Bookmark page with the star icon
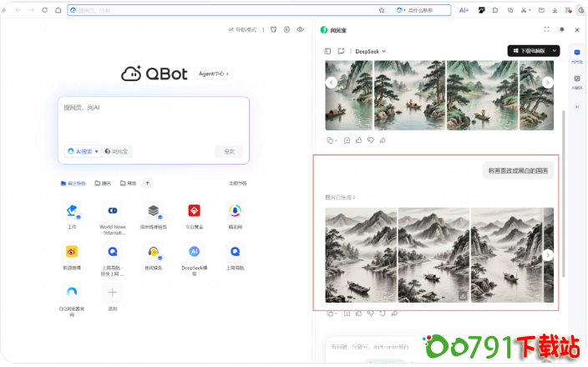The width and height of the screenshot is (588, 367). (382, 11)
